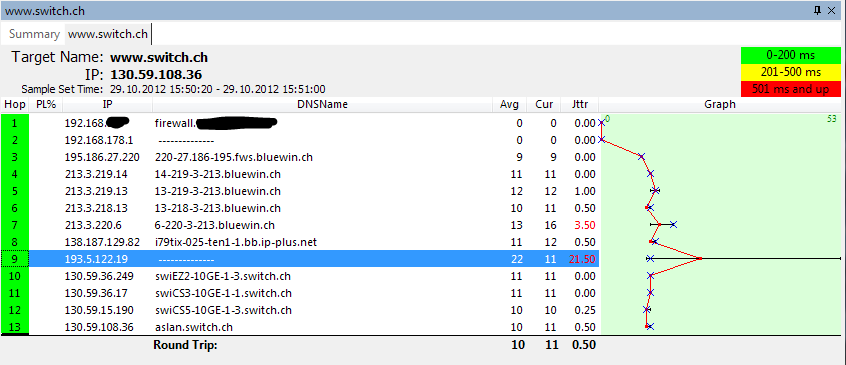Image resolution: width=846 pixels, height=365 pixels.
Task: Click the red jitter value 3.50
Action: 585,225
